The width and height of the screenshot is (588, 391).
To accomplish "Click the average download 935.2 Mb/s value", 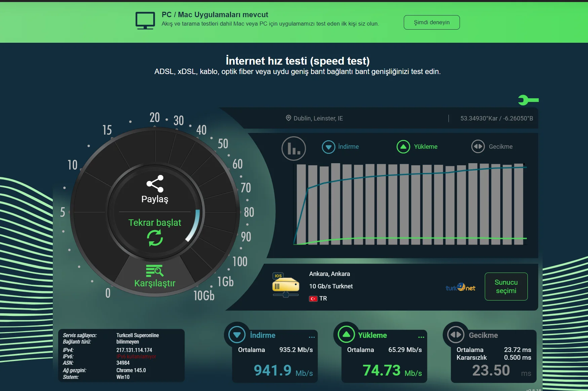I will pos(296,350).
